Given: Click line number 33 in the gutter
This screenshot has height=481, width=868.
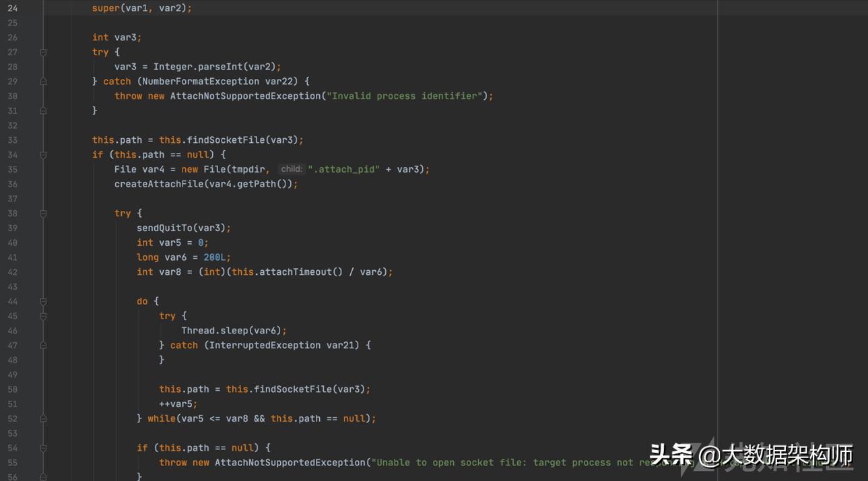Looking at the screenshot, I should (12, 139).
